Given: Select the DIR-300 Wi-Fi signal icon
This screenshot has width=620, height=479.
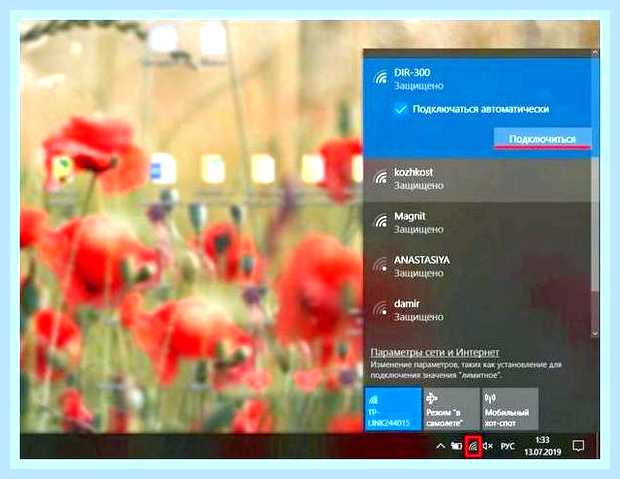Looking at the screenshot, I should click(381, 78).
